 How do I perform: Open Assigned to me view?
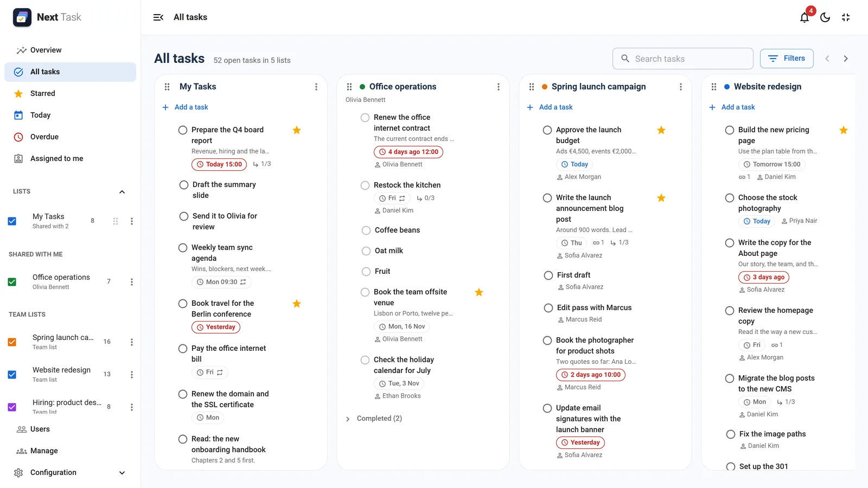71,158
